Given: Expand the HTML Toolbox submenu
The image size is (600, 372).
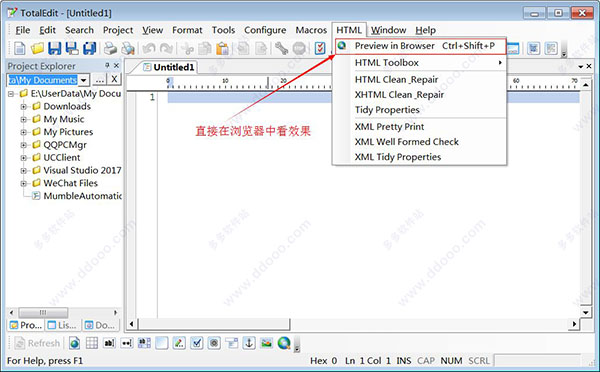Looking at the screenshot, I should [420, 63].
